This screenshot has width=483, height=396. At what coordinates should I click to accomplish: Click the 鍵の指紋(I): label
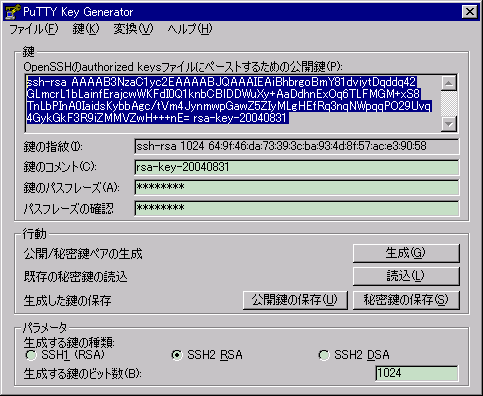(53, 147)
